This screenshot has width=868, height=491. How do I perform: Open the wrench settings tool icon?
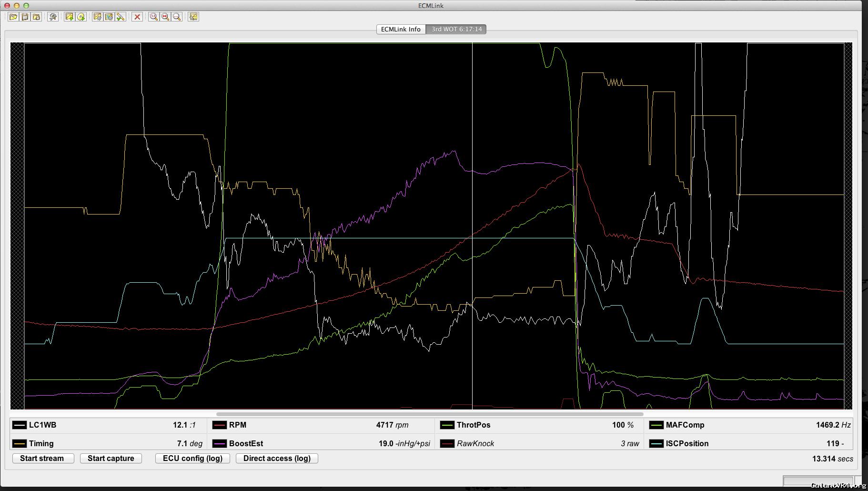click(53, 17)
